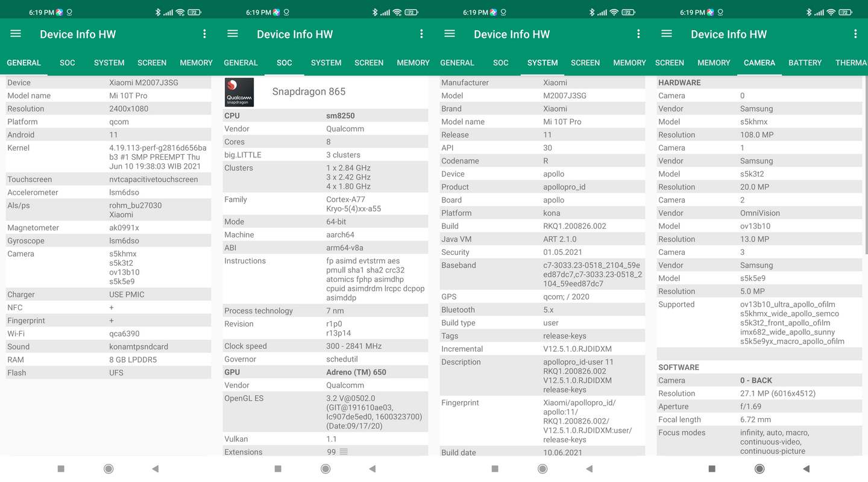Click the Governor value 'schedutil'
Screen dimensions: 868x482
point(342,359)
